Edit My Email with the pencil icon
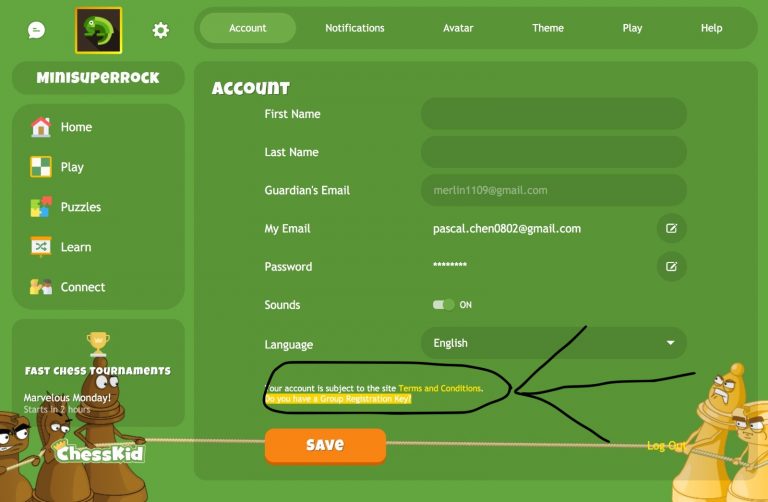This screenshot has width=768, height=502. pos(671,228)
